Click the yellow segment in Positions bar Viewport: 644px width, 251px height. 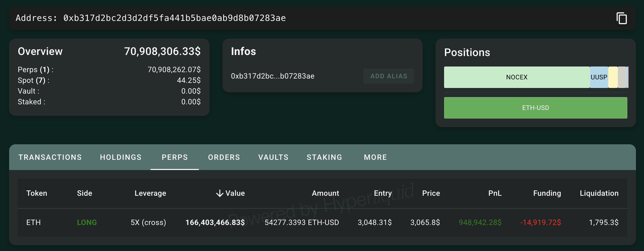613,77
